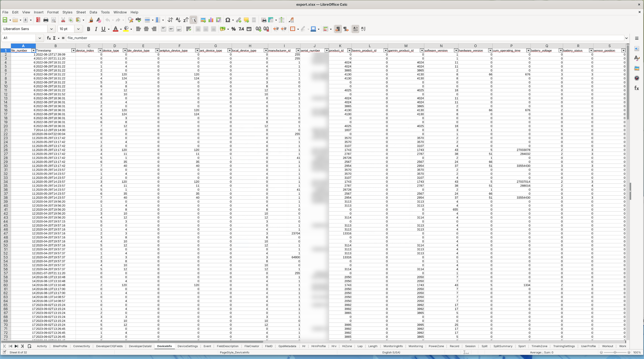Image resolution: width=644 pixels, height=359 pixels.
Task: Insert special character Omega icon
Action: click(227, 20)
